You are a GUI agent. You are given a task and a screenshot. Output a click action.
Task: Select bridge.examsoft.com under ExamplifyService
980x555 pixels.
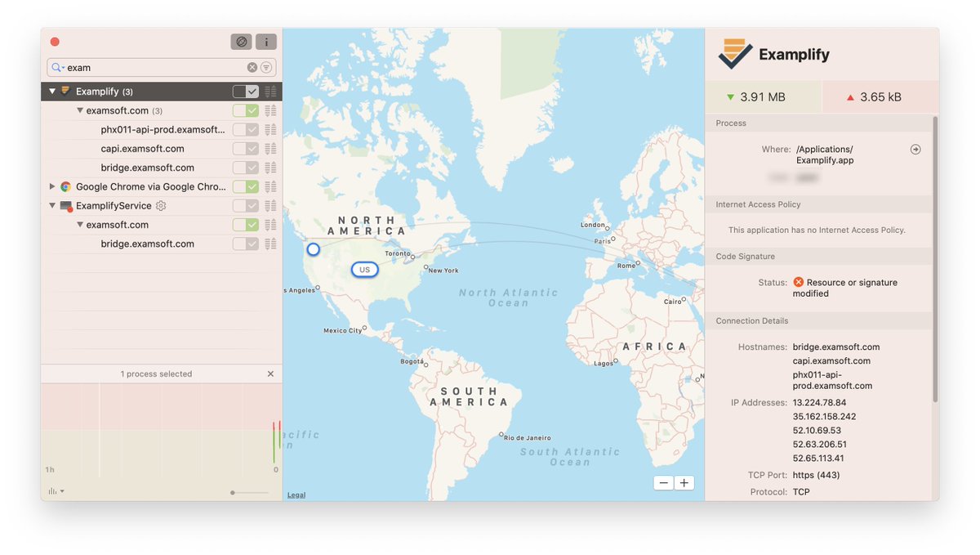click(x=162, y=244)
